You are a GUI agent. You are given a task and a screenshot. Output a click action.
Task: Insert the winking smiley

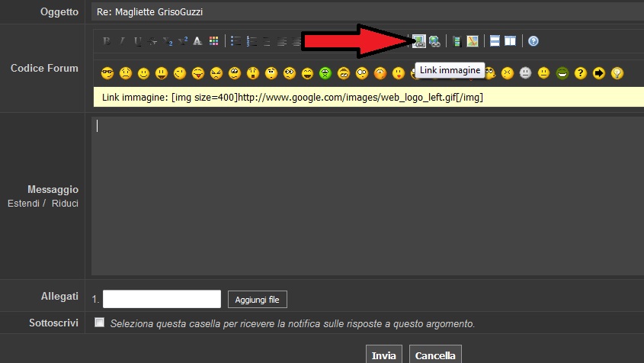pyautogui.click(x=180, y=73)
